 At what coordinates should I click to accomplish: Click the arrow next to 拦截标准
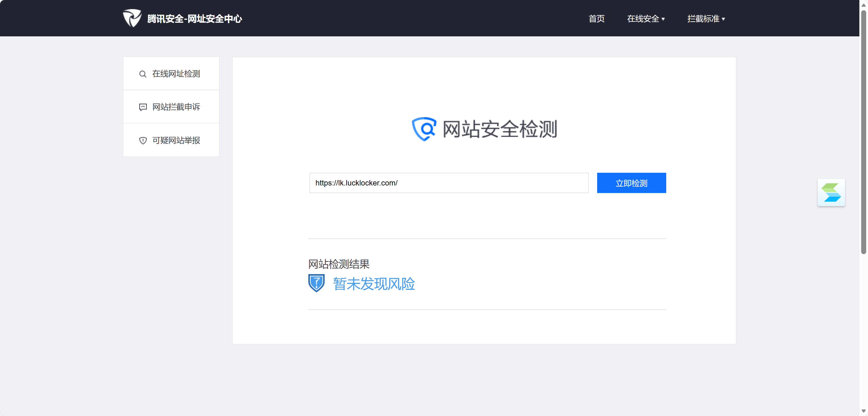723,19
